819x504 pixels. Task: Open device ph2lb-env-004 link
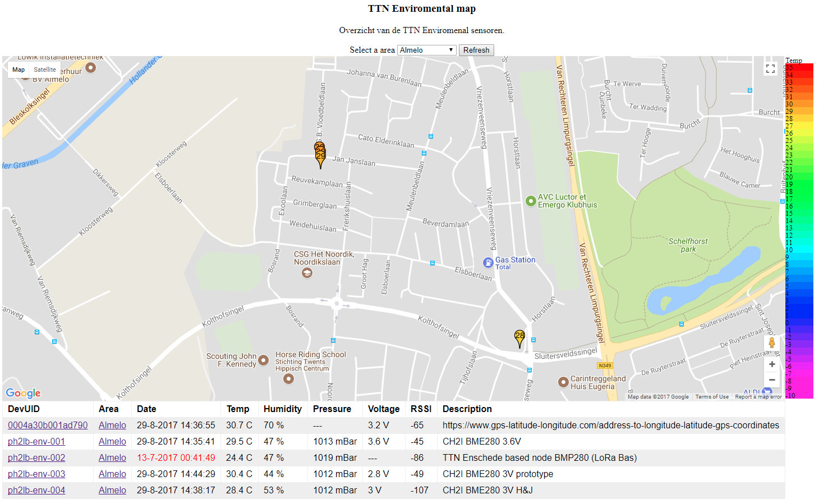point(36,490)
